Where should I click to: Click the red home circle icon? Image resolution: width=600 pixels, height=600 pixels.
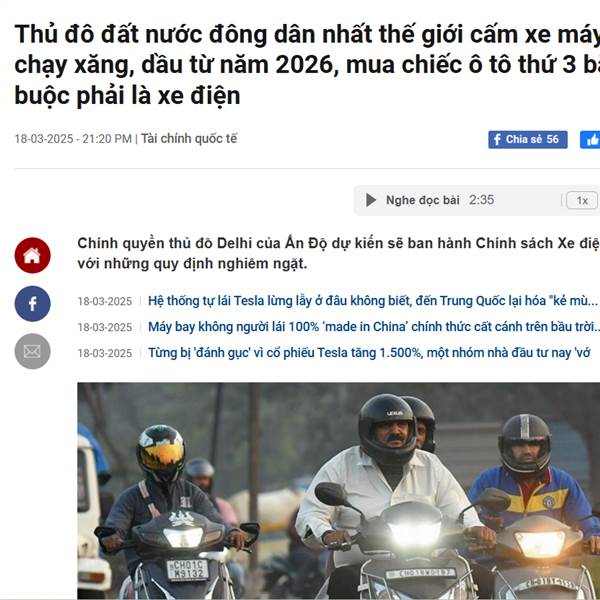[33, 255]
